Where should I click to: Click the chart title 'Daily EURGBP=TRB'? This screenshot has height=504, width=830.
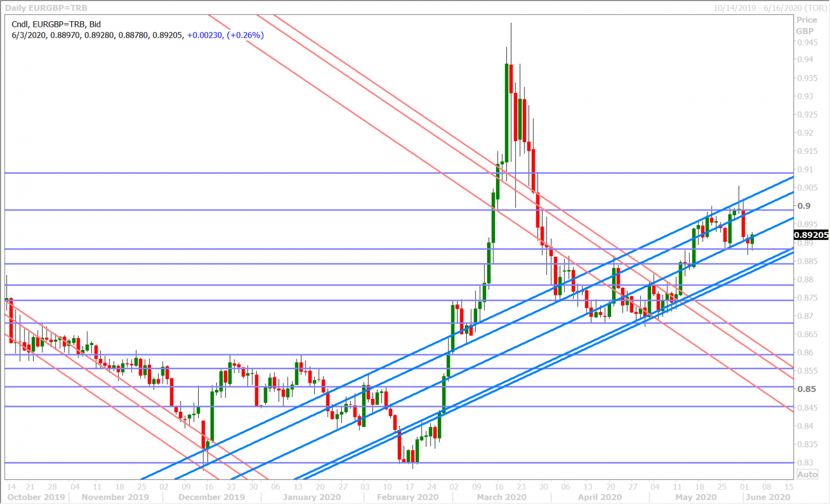[x=46, y=8]
